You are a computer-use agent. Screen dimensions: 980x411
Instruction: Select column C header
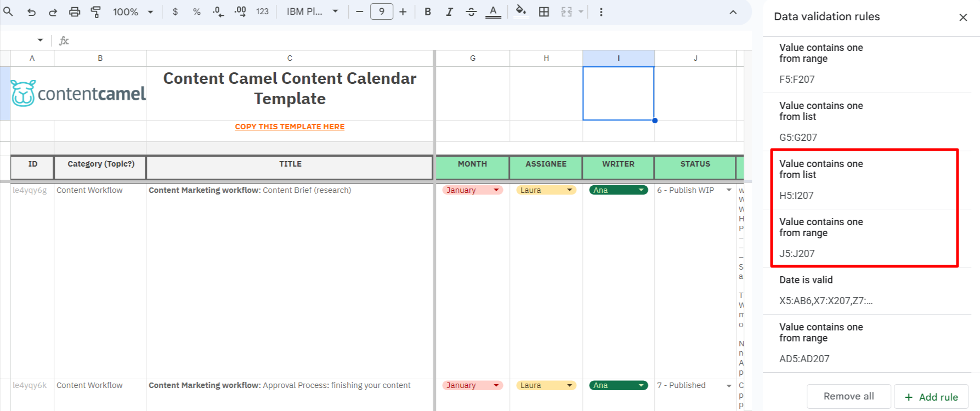290,58
